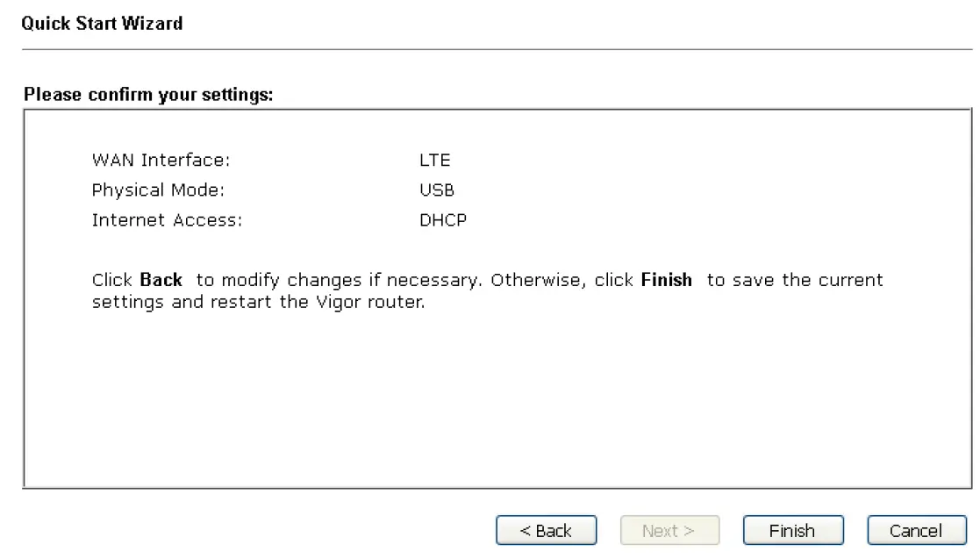Select the LTE value text
The width and height of the screenshot is (980, 559).
434,161
